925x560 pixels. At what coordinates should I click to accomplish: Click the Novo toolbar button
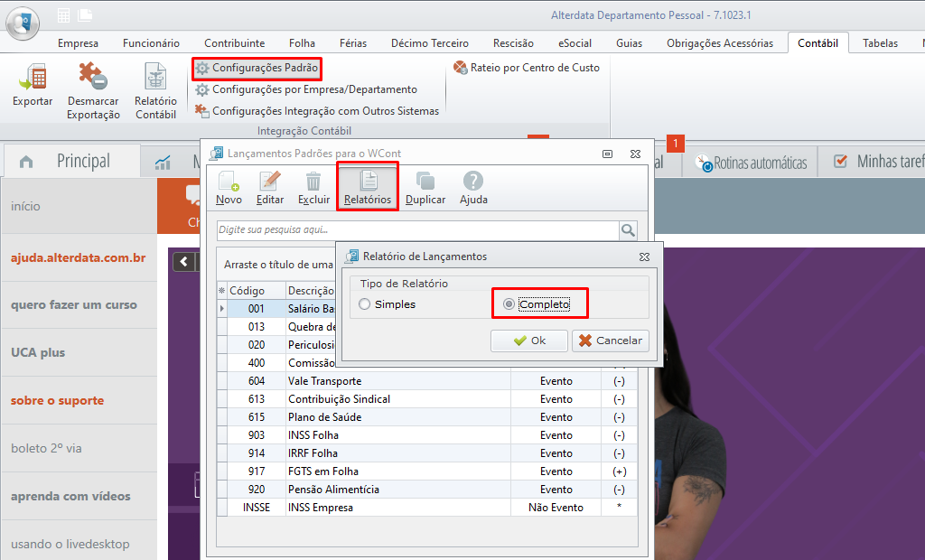pyautogui.click(x=229, y=188)
